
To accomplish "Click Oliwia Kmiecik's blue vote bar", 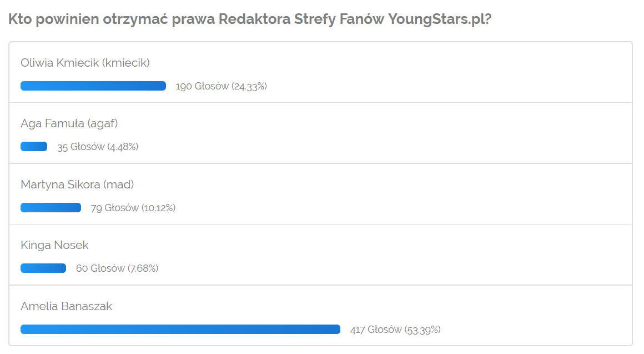I will [93, 86].
